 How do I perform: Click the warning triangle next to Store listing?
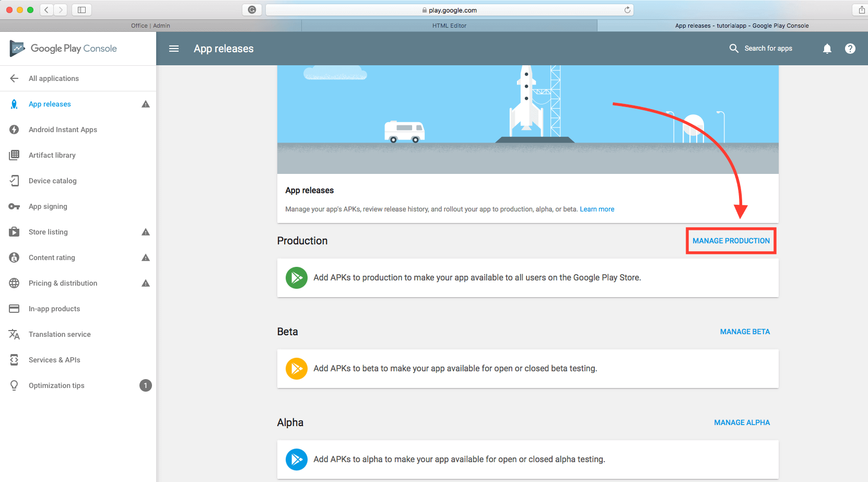point(146,232)
